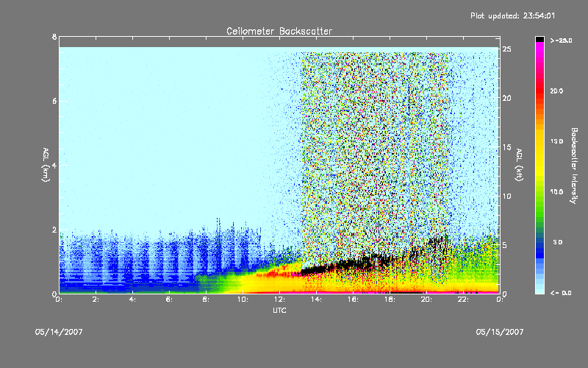Click the '25' kft tick label
The width and height of the screenshot is (588, 368).
(506, 49)
